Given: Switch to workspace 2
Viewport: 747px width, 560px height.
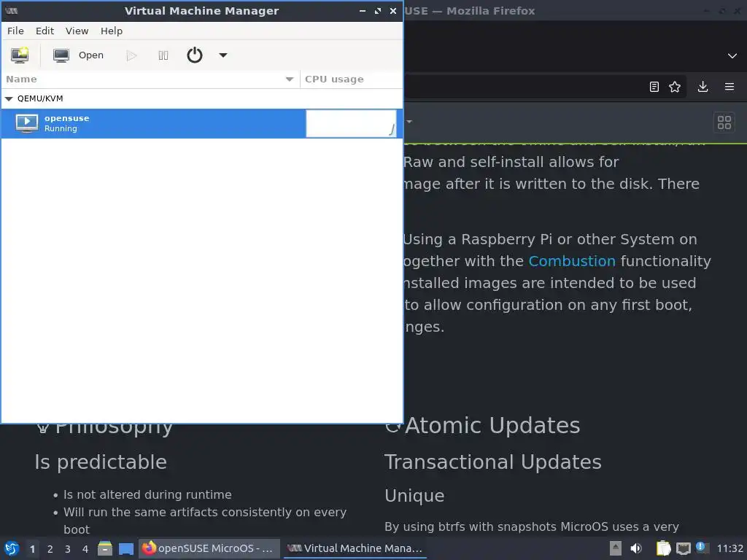Looking at the screenshot, I should tap(50, 549).
